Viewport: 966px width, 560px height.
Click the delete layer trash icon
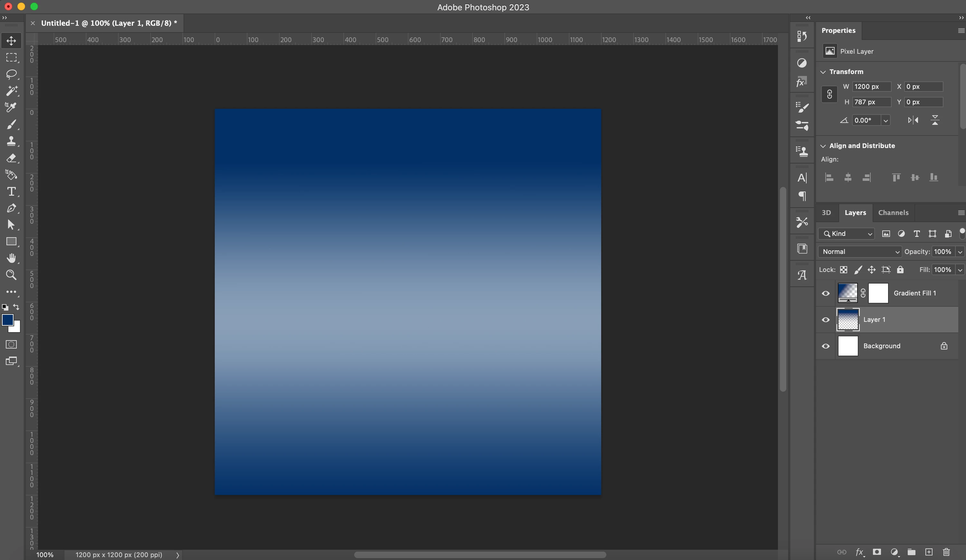[x=946, y=552]
